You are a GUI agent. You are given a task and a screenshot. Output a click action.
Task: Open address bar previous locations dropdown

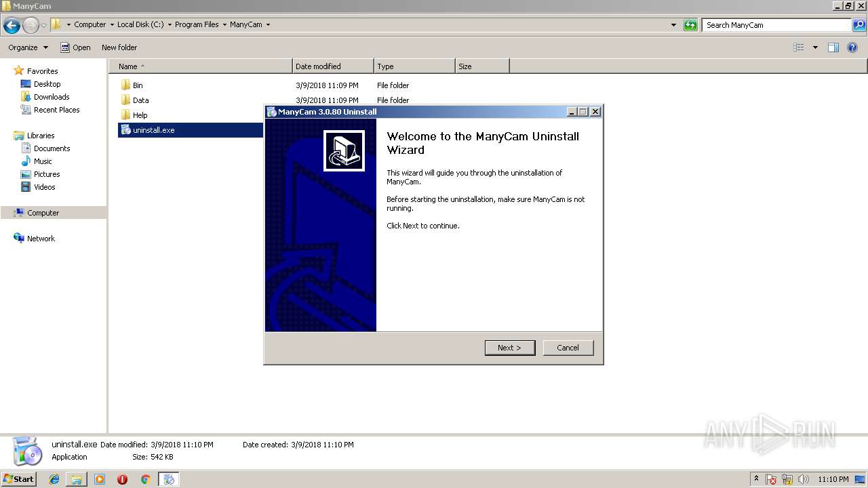click(673, 25)
